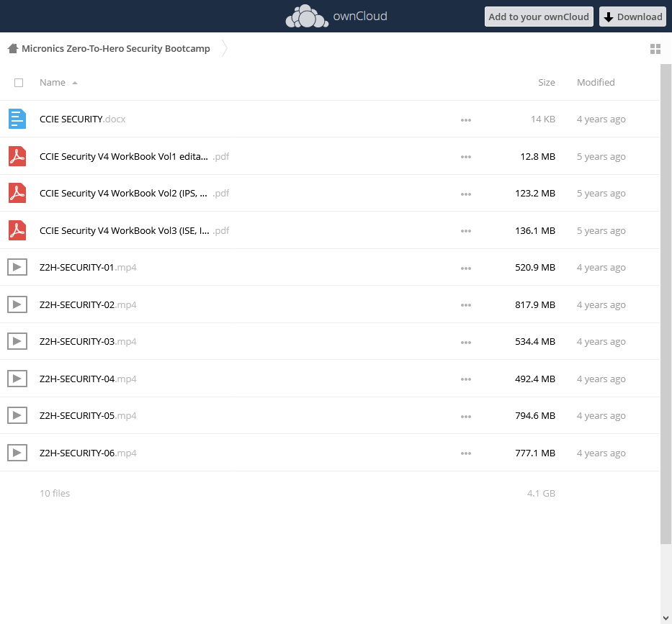Open more actions for WorkBook Vol3 pdf
Screen dimensions: 672x624
tap(466, 231)
